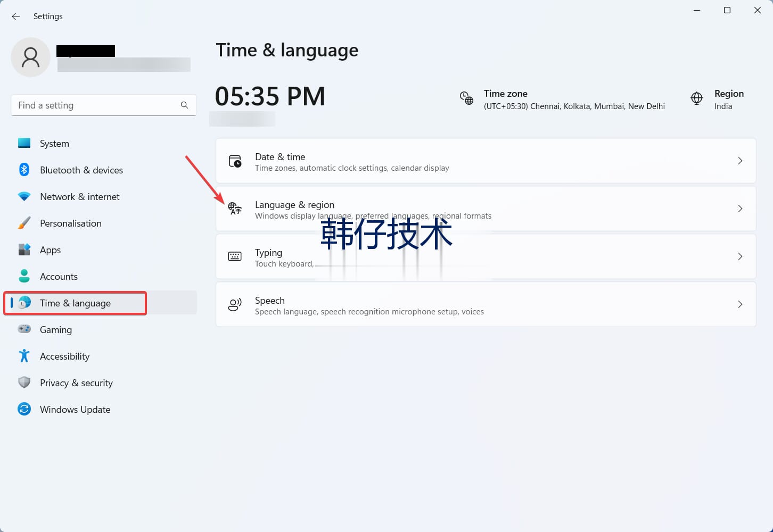The height and width of the screenshot is (532, 773).
Task: Click the Privacy shield icon
Action: click(24, 383)
